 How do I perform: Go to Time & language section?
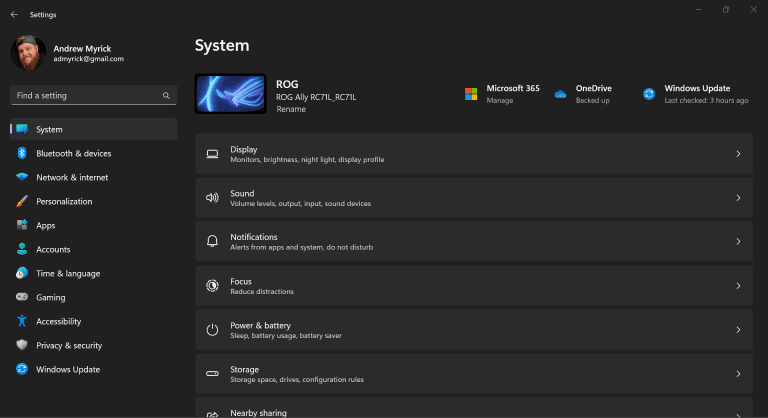pyautogui.click(x=67, y=273)
